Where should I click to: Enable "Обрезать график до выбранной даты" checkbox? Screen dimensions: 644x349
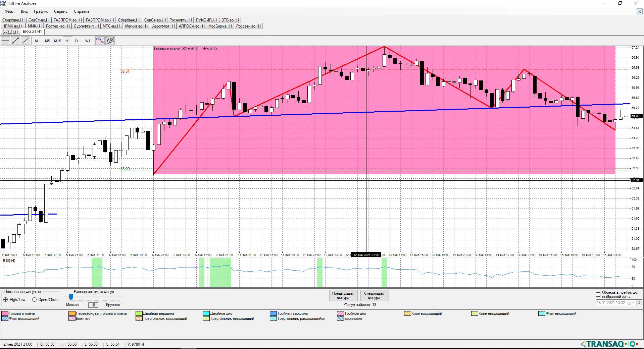pos(598,295)
